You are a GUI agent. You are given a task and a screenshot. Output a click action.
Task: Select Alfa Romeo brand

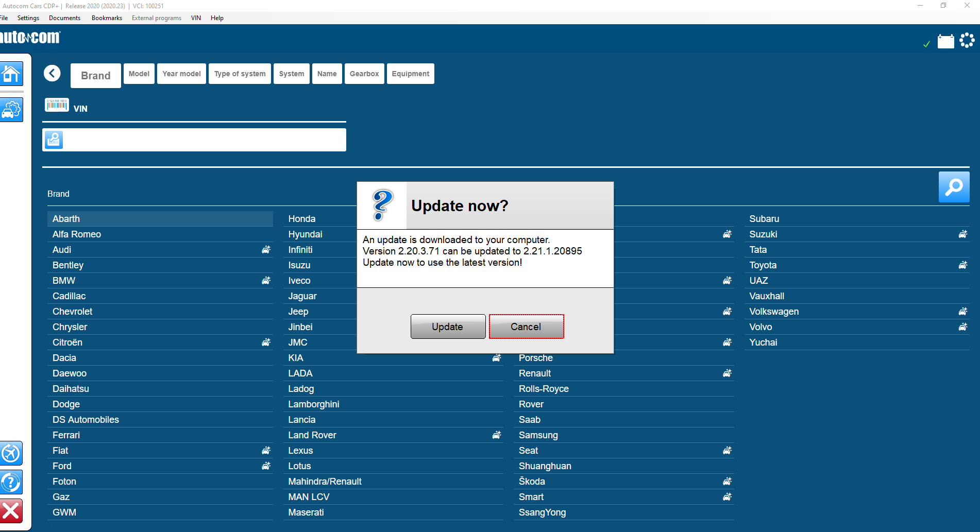coord(160,234)
